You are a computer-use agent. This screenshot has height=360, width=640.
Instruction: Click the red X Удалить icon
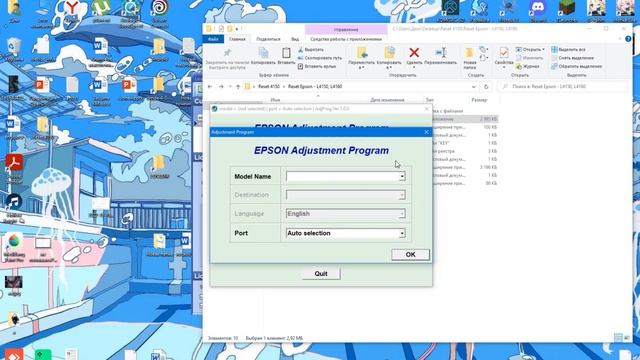point(414,53)
